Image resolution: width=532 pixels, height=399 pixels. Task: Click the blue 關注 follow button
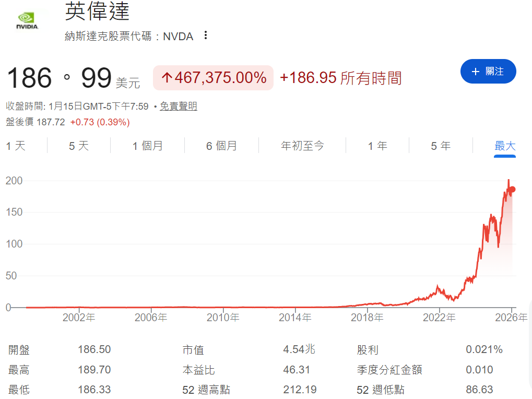(488, 72)
